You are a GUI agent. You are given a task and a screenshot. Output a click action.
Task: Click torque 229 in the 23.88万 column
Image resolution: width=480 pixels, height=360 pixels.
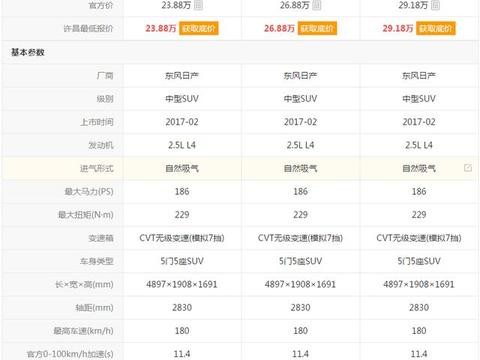(x=182, y=215)
